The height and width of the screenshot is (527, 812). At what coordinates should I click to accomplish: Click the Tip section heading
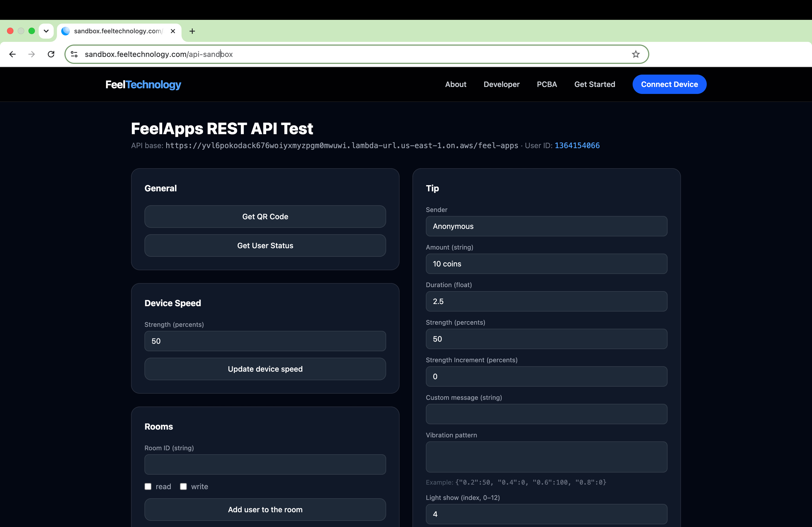pyautogui.click(x=432, y=189)
